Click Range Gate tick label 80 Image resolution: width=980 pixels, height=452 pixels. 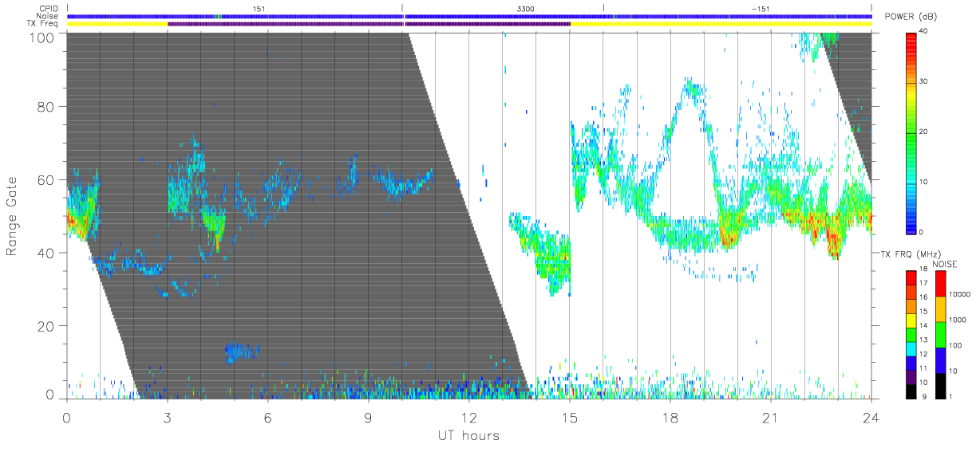[x=47, y=107]
